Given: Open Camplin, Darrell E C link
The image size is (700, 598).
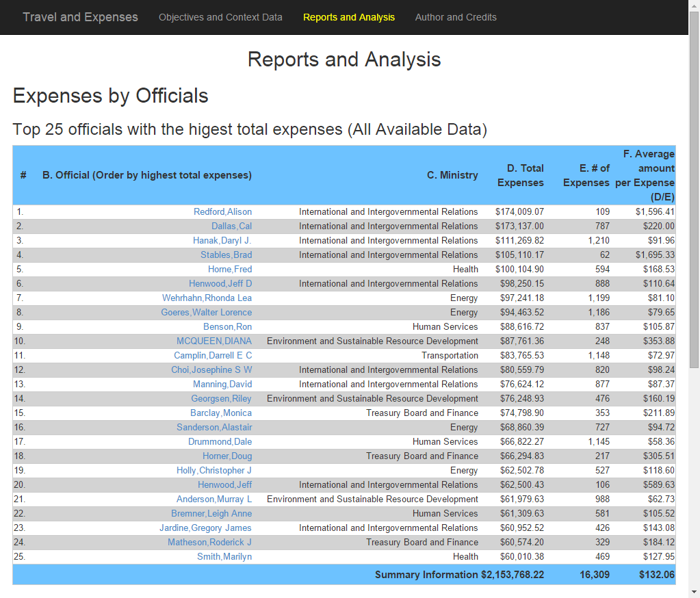Looking at the screenshot, I should pyautogui.click(x=213, y=355).
